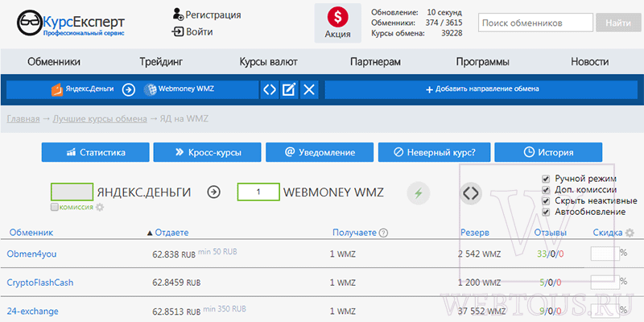Open the Курсы валют menu
The width and height of the screenshot is (644, 322).
point(269,62)
